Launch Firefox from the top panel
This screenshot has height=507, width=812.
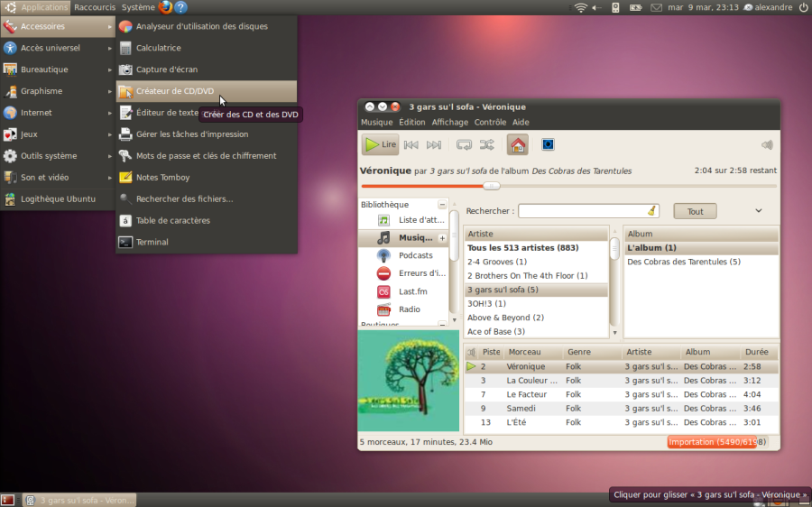(165, 7)
